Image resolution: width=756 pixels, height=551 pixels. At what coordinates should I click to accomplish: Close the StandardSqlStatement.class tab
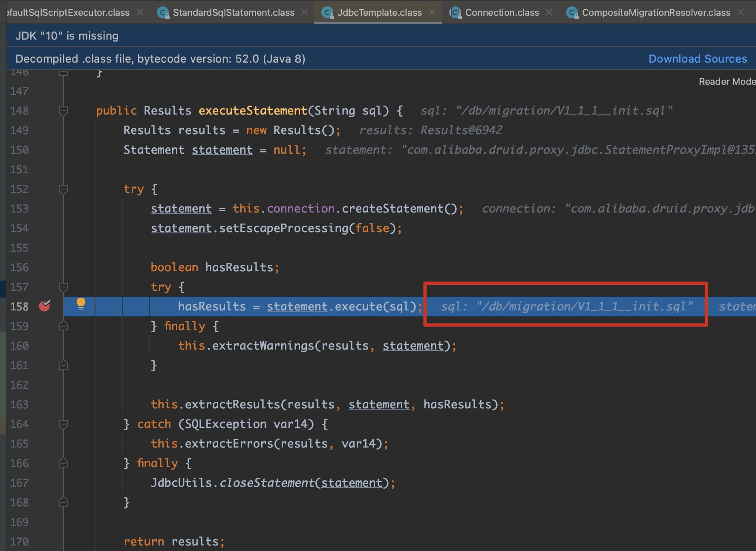click(304, 13)
